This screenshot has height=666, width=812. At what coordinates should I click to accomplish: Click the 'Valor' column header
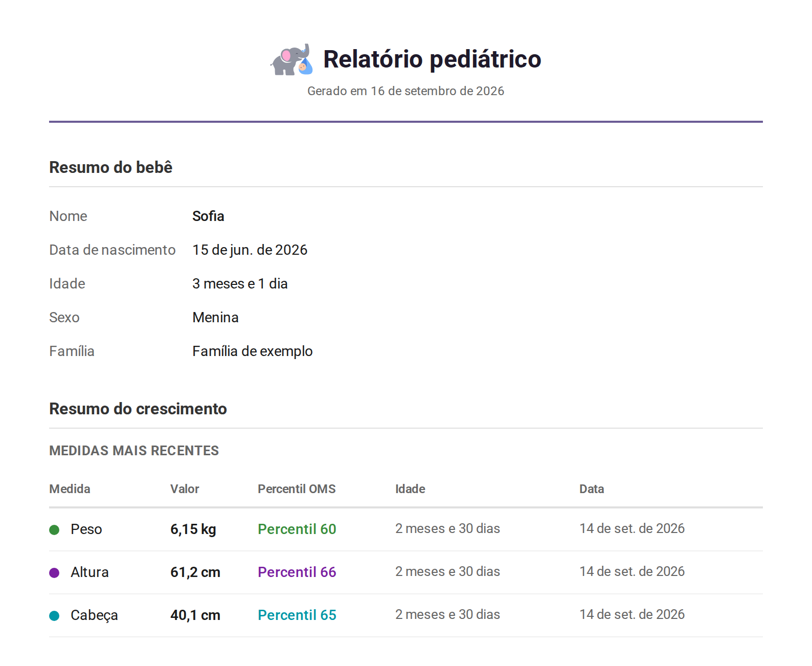pos(185,489)
